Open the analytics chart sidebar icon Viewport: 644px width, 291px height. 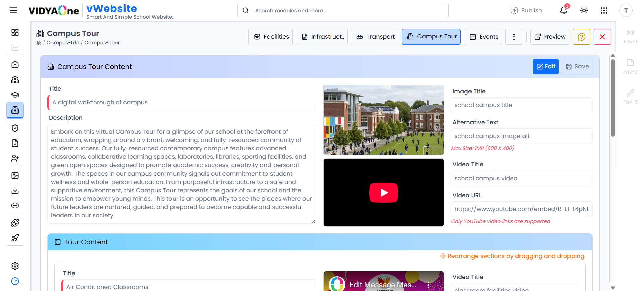15,48
